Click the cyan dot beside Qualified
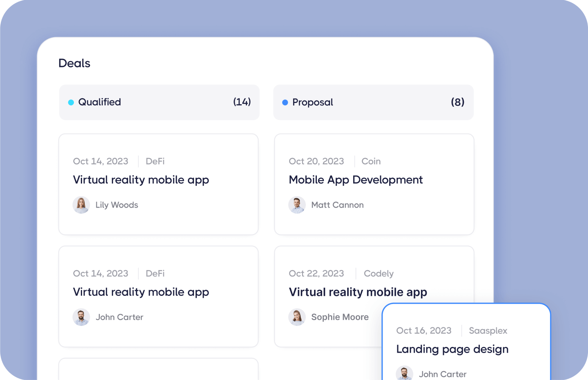The width and height of the screenshot is (588, 380). coord(71,103)
